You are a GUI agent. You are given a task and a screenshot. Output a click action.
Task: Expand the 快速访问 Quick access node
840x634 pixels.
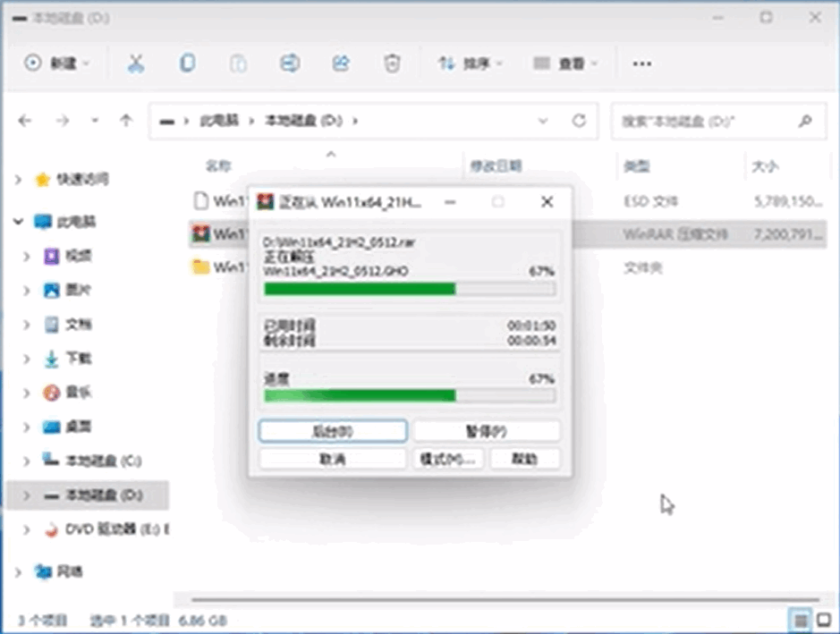[18, 180]
